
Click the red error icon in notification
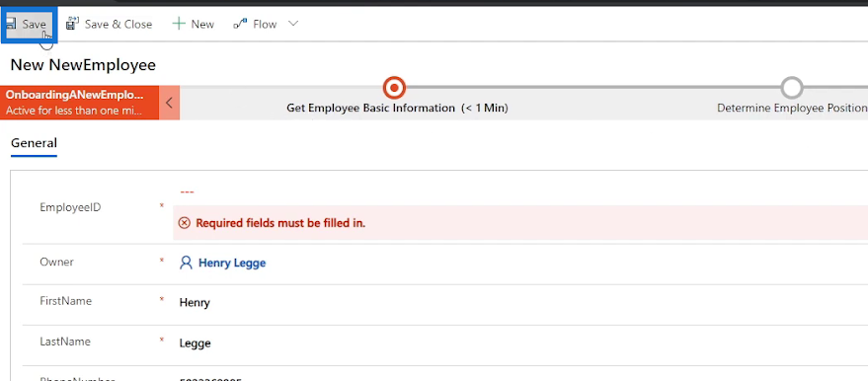click(185, 223)
